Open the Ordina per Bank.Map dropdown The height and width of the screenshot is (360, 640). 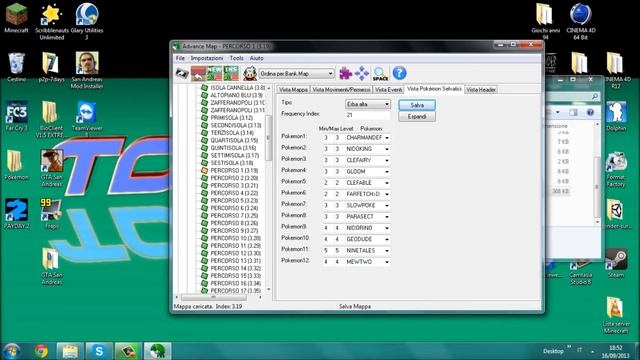297,74
